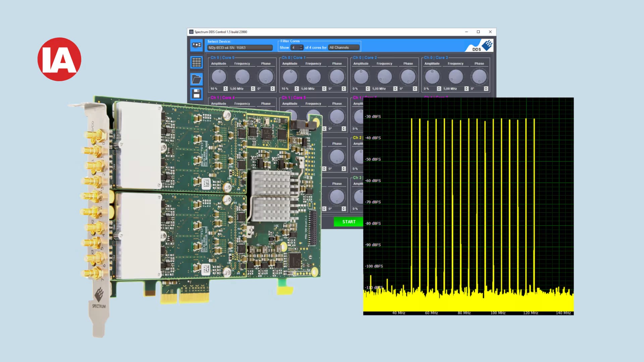Click the green START button
This screenshot has width=644, height=362.
pyautogui.click(x=348, y=222)
